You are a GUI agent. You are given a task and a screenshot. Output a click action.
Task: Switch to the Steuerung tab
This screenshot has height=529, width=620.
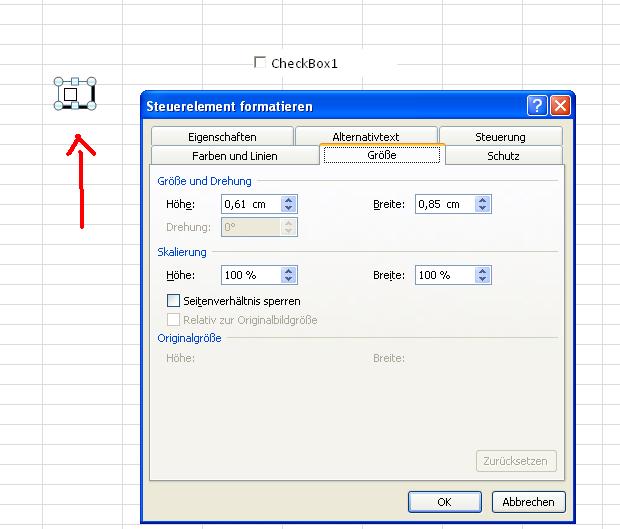501,137
